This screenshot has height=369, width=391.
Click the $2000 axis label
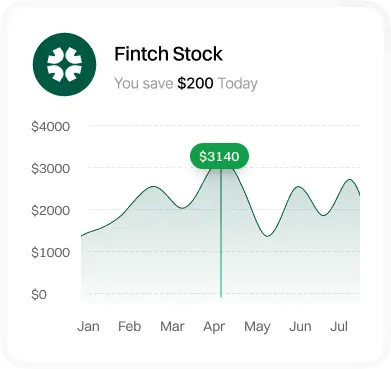pos(51,211)
